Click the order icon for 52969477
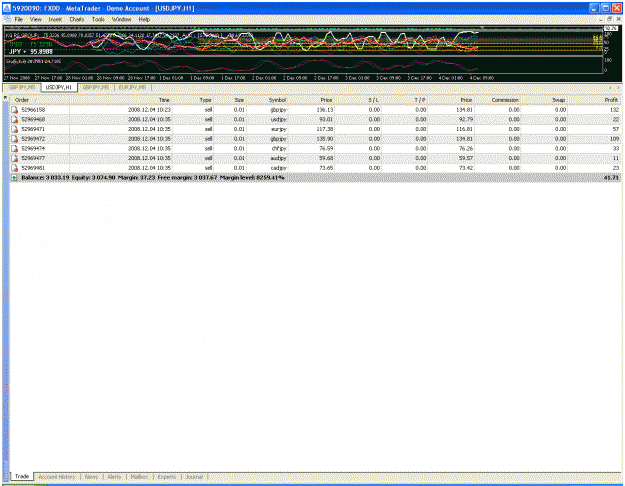This screenshot has height=486, width=625. point(14,158)
